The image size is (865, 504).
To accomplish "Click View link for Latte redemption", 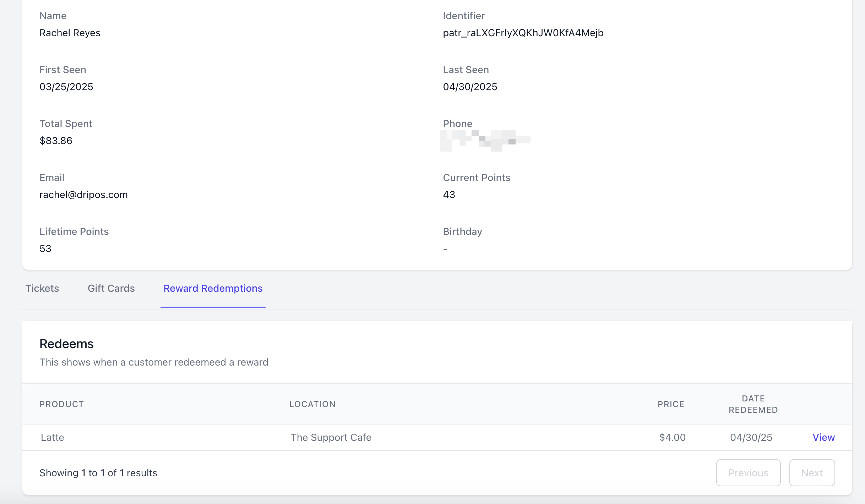I will (x=823, y=437).
